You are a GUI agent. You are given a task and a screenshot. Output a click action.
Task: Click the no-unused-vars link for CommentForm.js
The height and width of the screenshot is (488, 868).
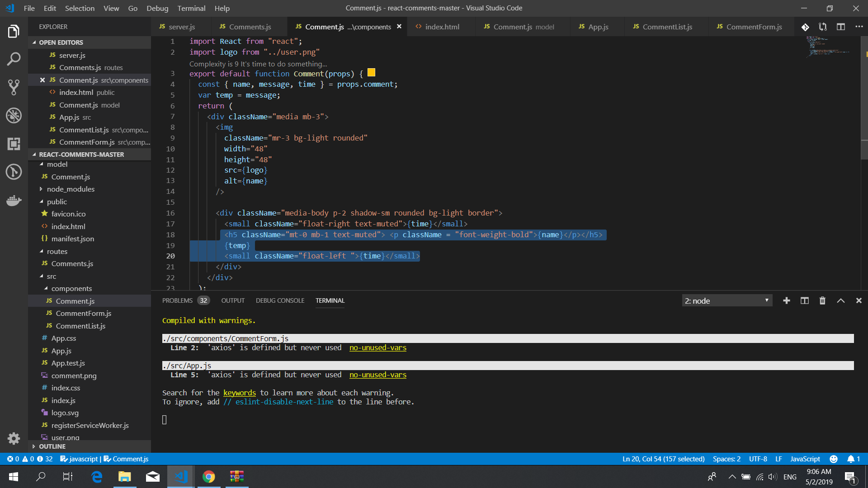[377, 347]
